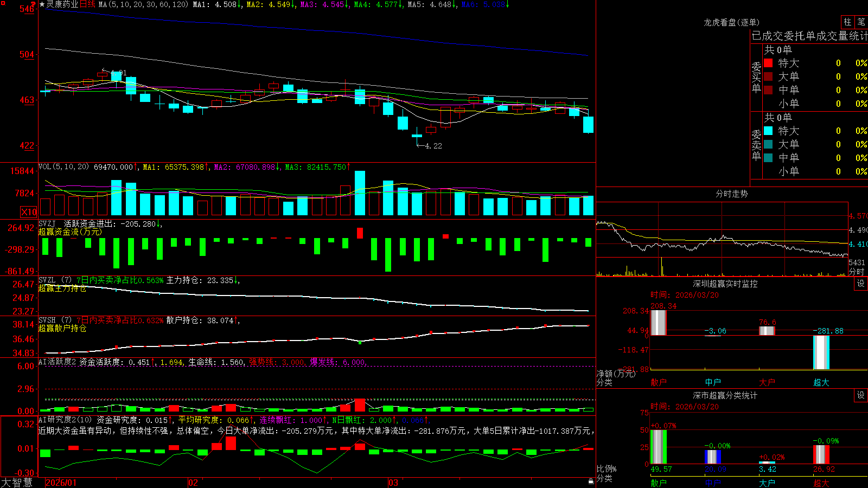Click 超赢资金流(万元) label
The width and height of the screenshot is (868, 488).
[70, 232]
